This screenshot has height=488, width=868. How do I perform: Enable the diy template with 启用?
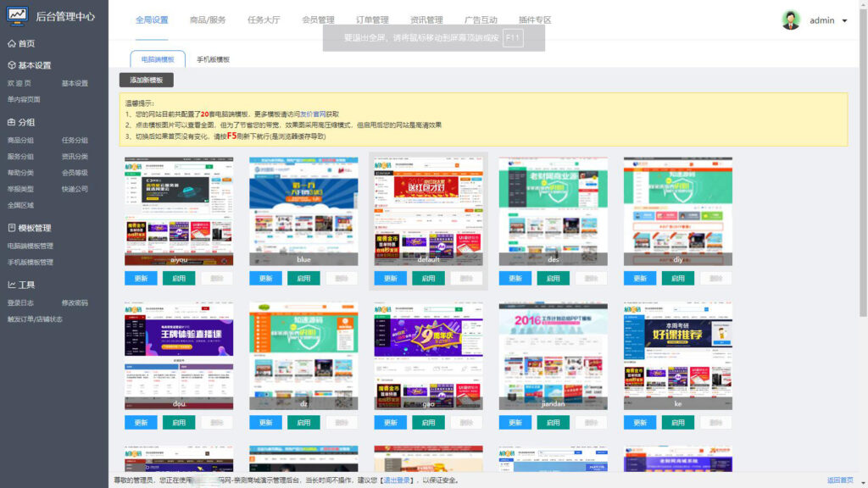pos(677,278)
